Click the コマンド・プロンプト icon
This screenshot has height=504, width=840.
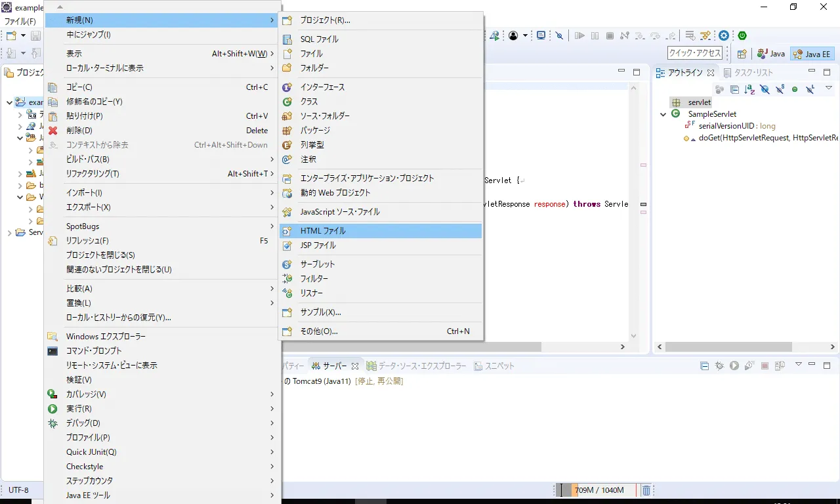click(x=53, y=351)
